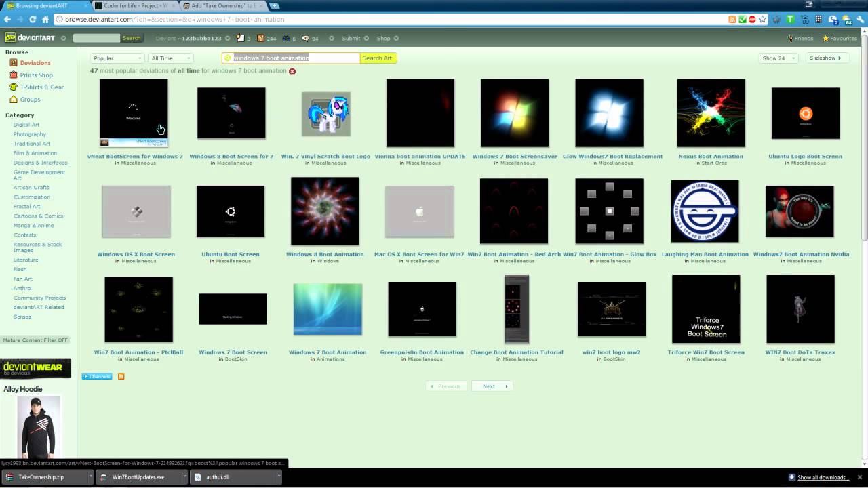Image resolution: width=868 pixels, height=488 pixels.
Task: Clear search results with red X icon
Action: [x=292, y=71]
